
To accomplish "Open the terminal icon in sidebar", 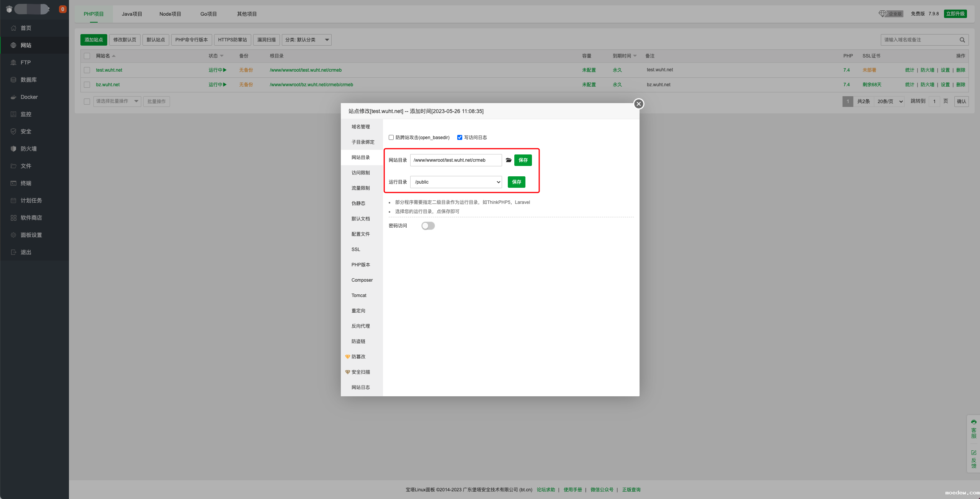I will (13, 183).
